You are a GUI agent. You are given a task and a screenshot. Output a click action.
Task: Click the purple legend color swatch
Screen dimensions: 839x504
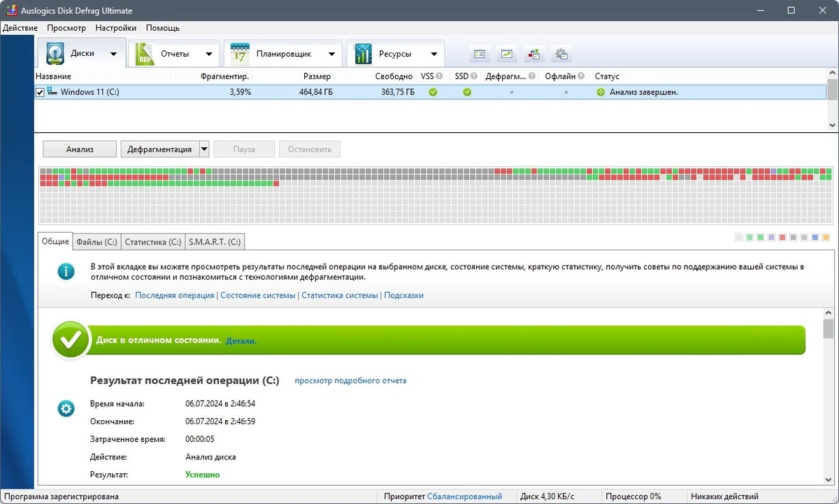pos(772,238)
